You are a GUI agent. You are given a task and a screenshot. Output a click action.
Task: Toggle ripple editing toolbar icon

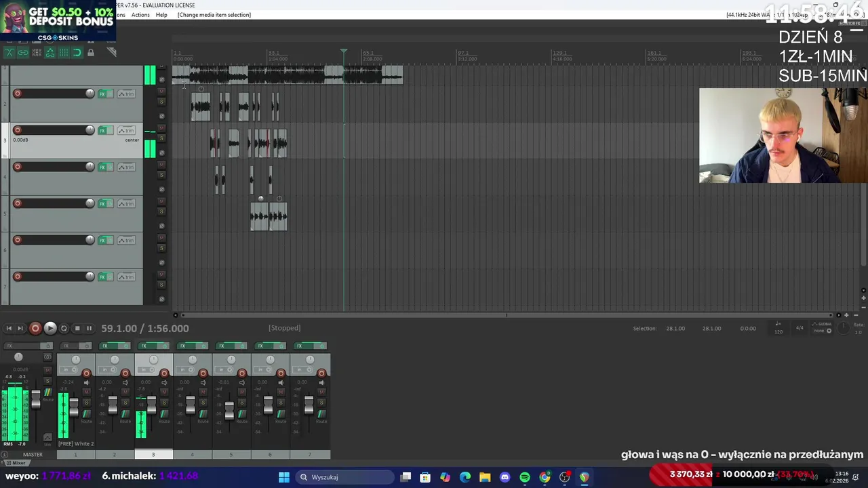[37, 52]
